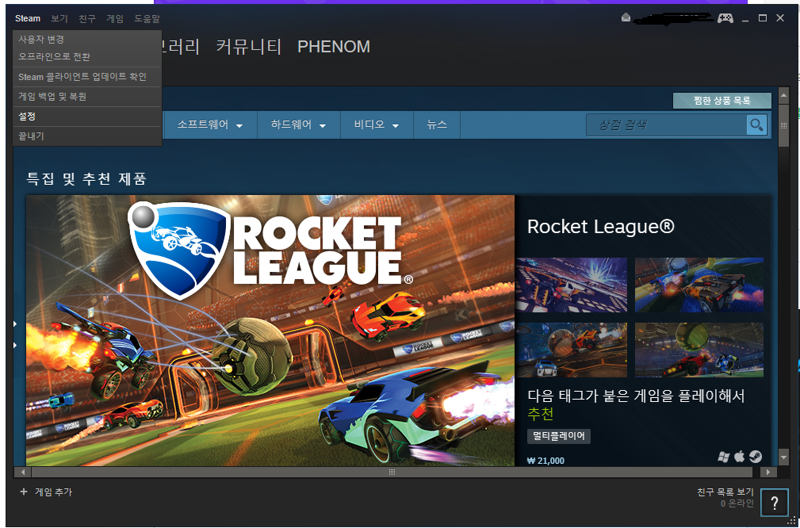Open the 친구 menu
Viewport: 800px width, 528px height.
point(87,19)
